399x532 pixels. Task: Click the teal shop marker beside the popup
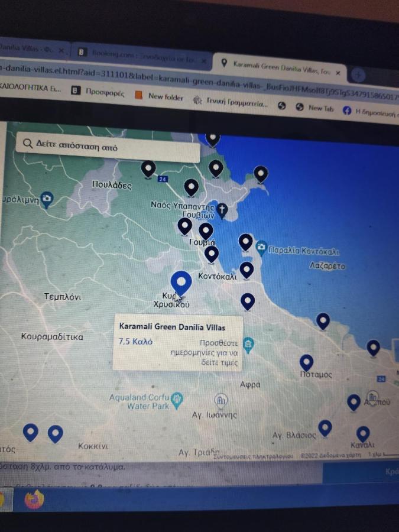248,345
